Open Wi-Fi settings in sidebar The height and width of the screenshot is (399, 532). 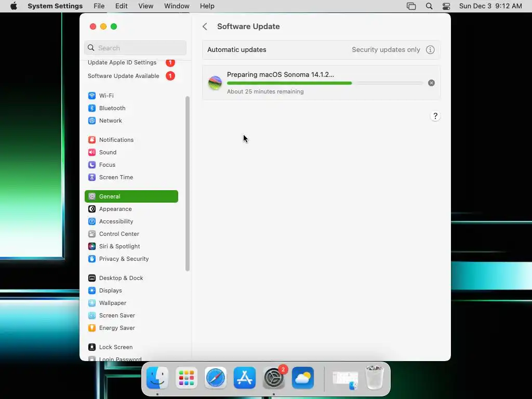[x=131, y=96]
